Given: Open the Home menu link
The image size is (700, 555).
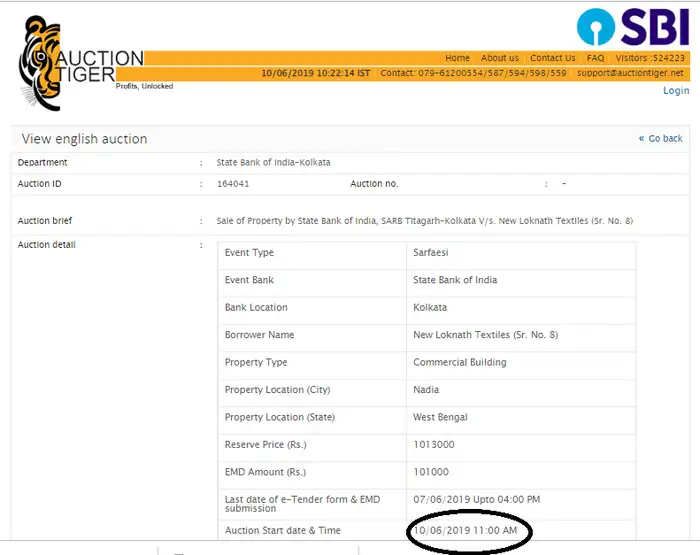Looking at the screenshot, I should (457, 58).
